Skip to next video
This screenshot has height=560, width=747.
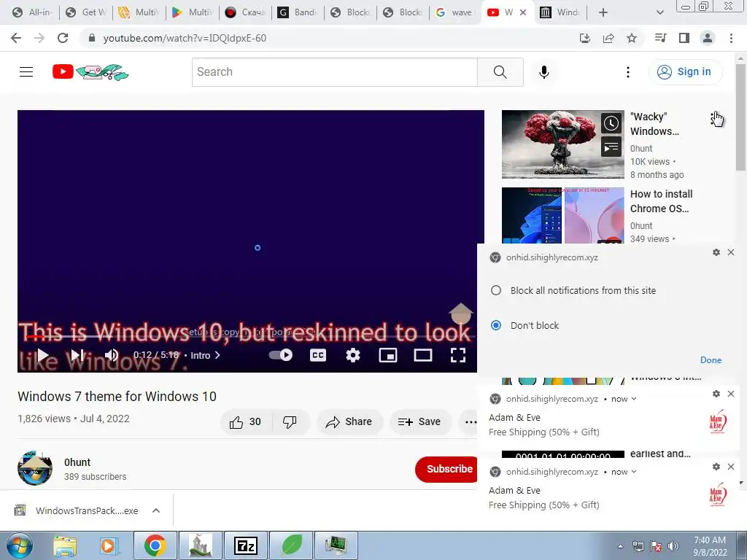(77, 355)
